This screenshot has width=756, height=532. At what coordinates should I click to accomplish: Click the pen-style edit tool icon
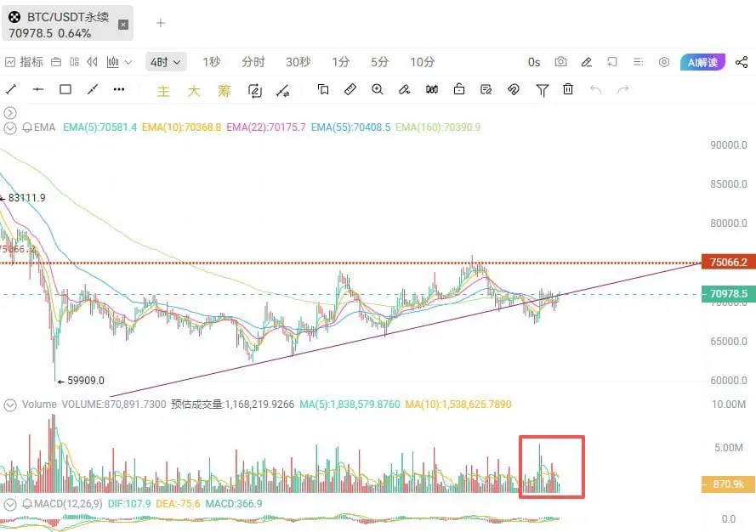tap(405, 89)
